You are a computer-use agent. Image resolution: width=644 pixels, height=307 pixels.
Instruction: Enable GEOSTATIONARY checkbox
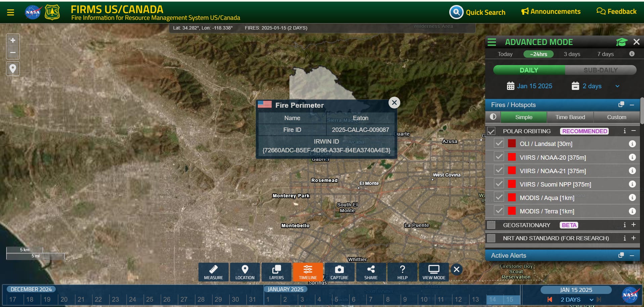coord(491,225)
